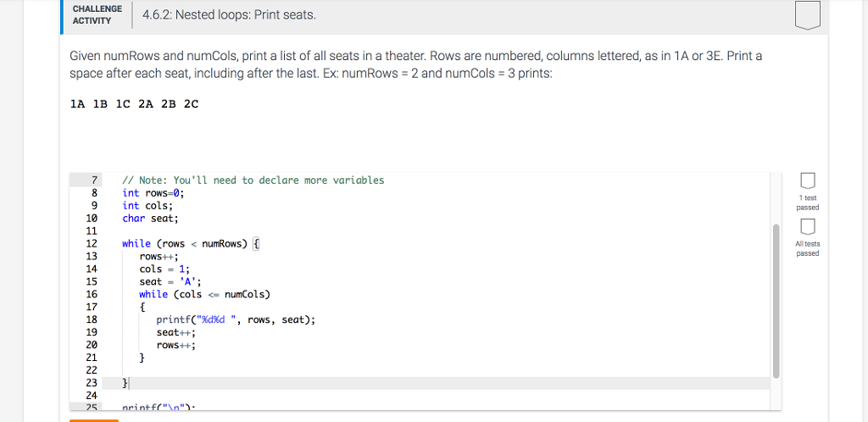Viewport: 868px width, 422px height.
Task: Click the printf statement on line 18
Action: 236,319
